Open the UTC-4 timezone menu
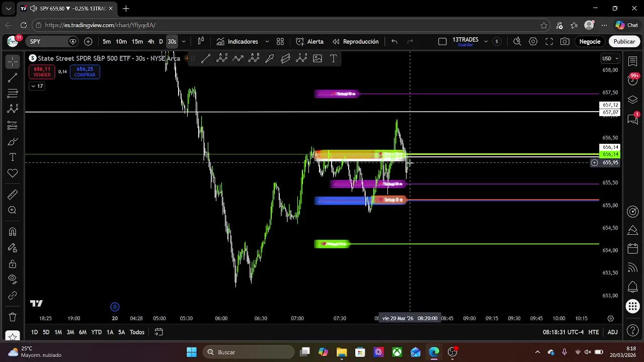Screen dimensions: 644x362 563,332
